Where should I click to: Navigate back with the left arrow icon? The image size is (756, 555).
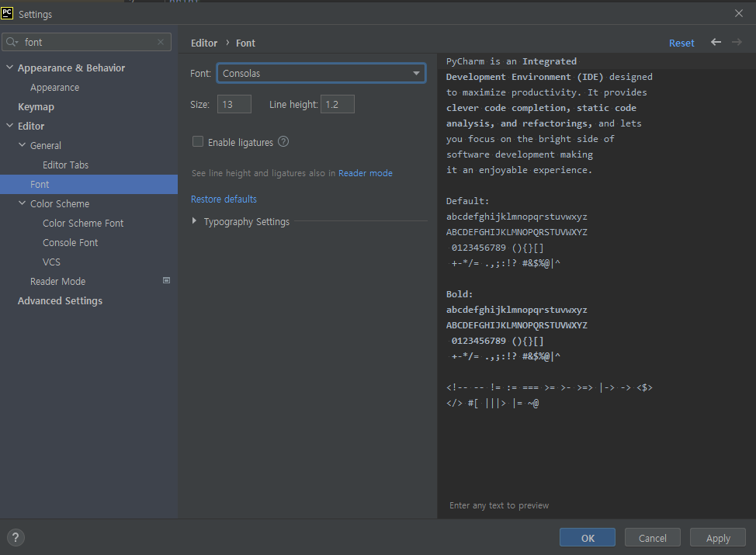tap(716, 43)
